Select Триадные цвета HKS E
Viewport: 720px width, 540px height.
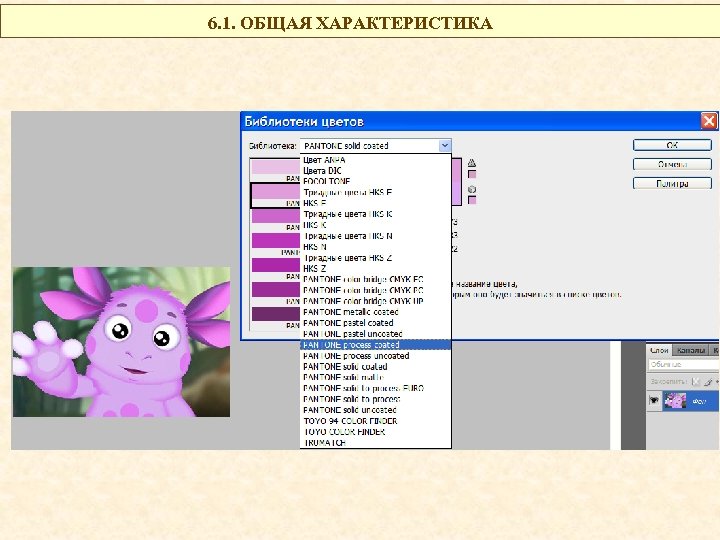coord(376,192)
